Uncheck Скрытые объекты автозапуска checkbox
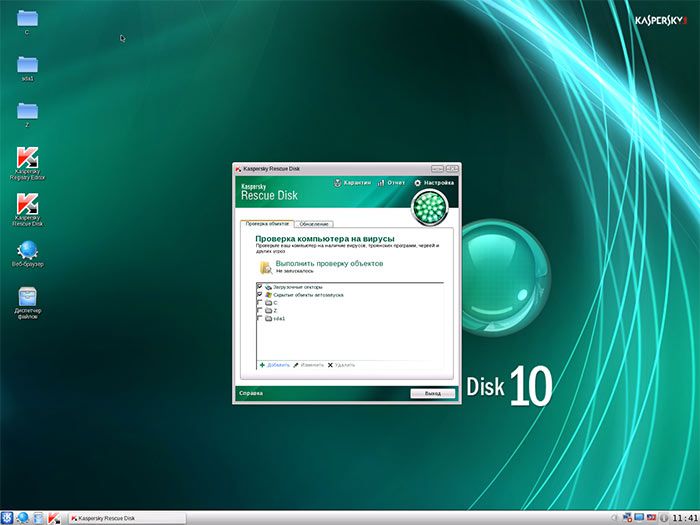 pyautogui.click(x=259, y=295)
